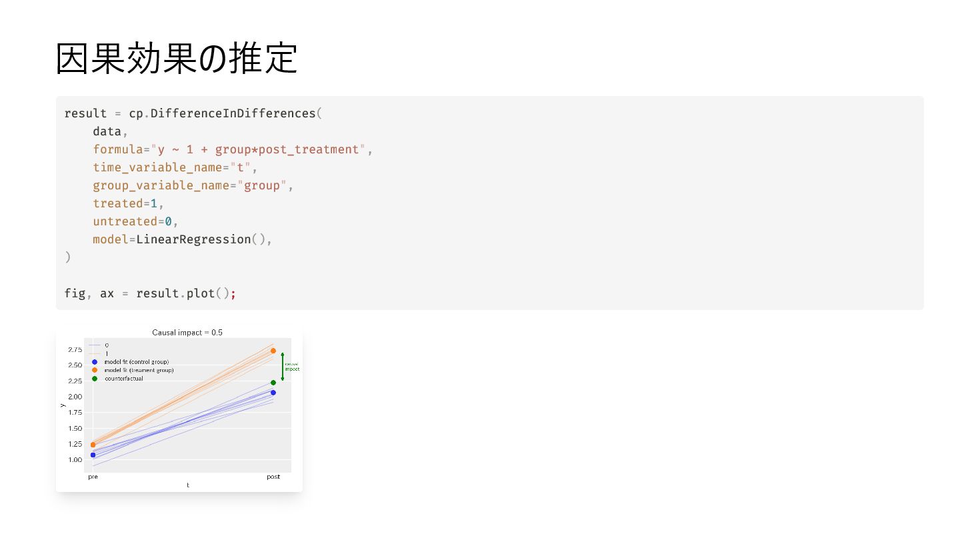980x552 pixels.
Task: Click the 'counterfactual' legend text
Action: (124, 379)
